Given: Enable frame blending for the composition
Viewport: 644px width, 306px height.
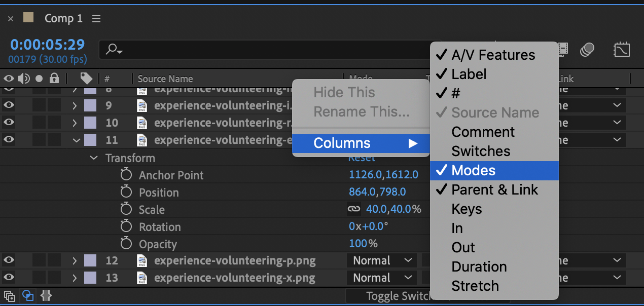Looking at the screenshot, I should pos(562,49).
